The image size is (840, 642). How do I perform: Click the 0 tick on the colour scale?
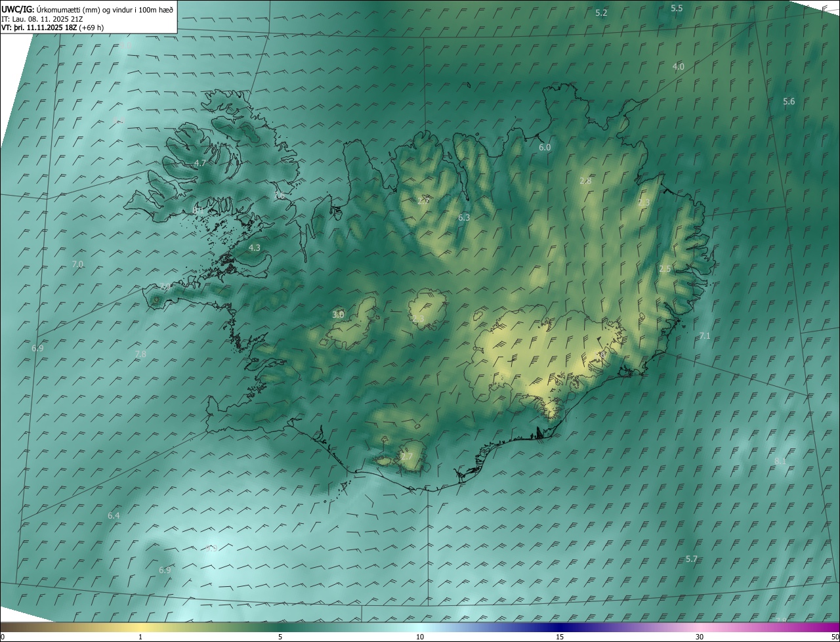click(x=3, y=637)
